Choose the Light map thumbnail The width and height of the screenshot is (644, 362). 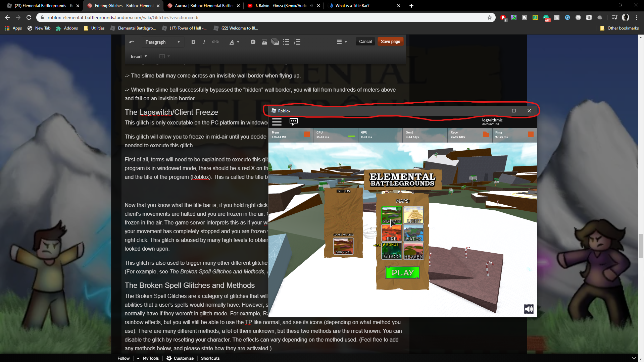tap(413, 215)
